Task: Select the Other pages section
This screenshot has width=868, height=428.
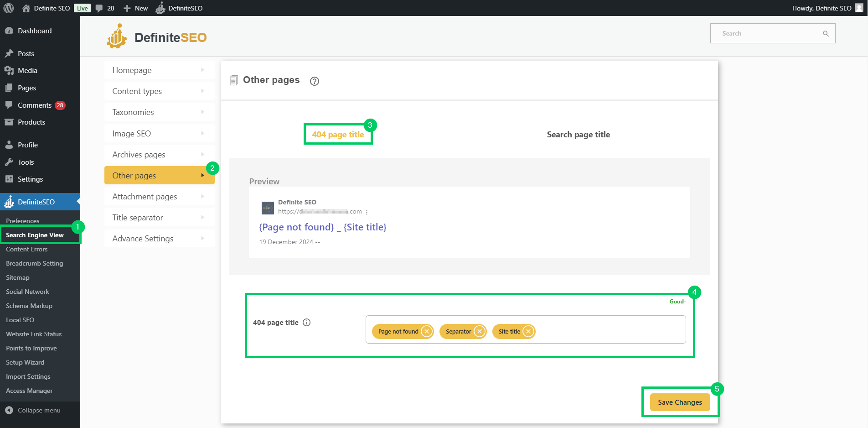Action: click(159, 175)
